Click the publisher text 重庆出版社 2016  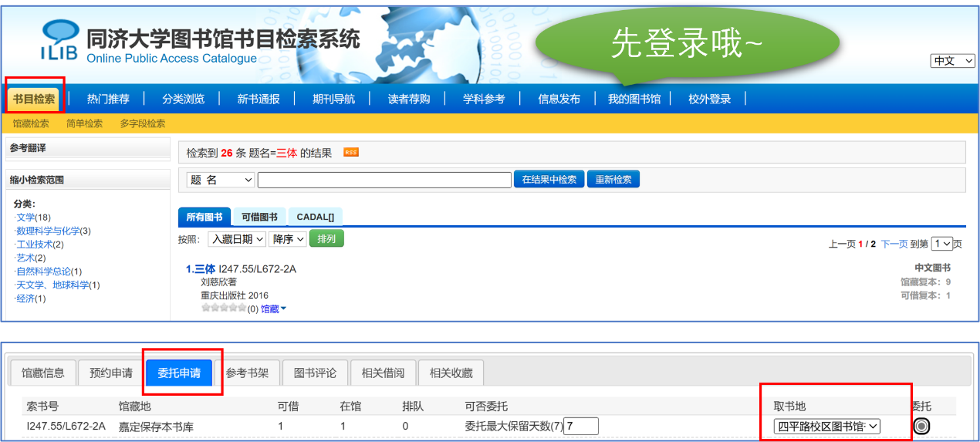click(x=235, y=295)
